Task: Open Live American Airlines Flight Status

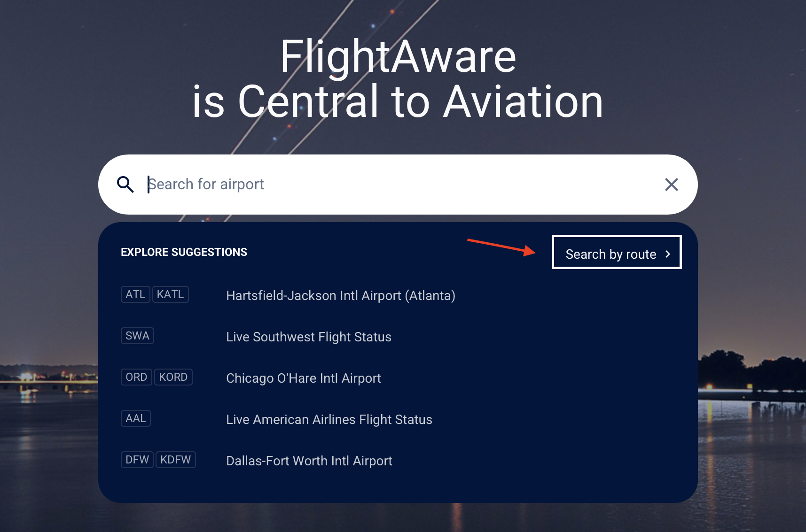Action: [329, 420]
